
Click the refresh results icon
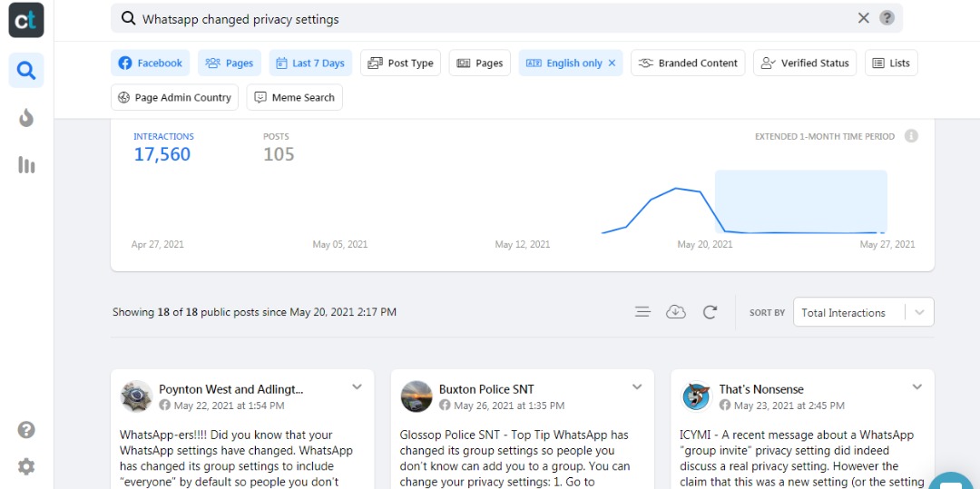click(x=710, y=312)
